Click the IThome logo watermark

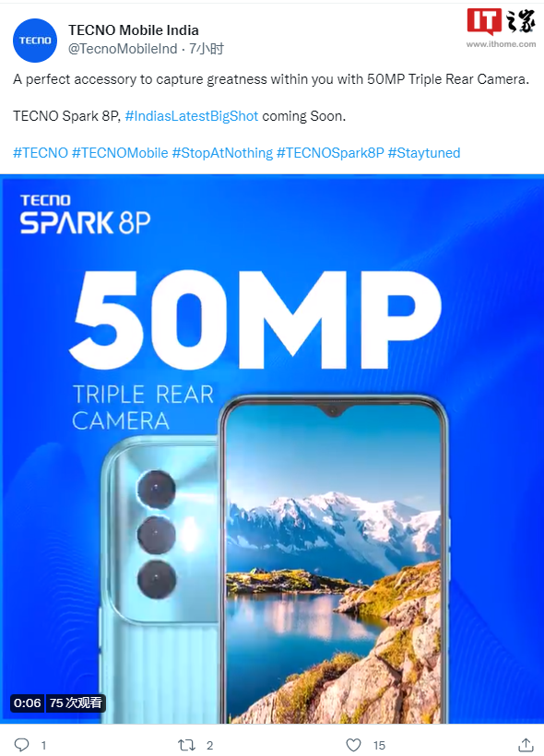pyautogui.click(x=501, y=20)
